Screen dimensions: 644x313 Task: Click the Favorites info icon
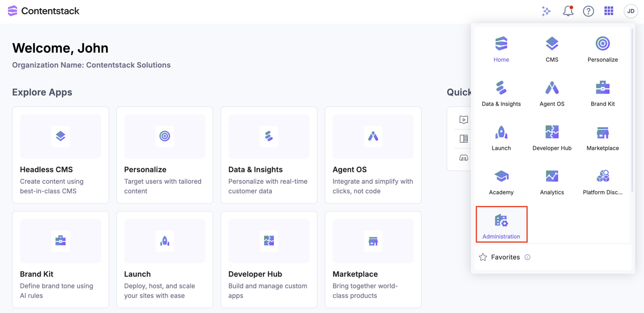527,257
